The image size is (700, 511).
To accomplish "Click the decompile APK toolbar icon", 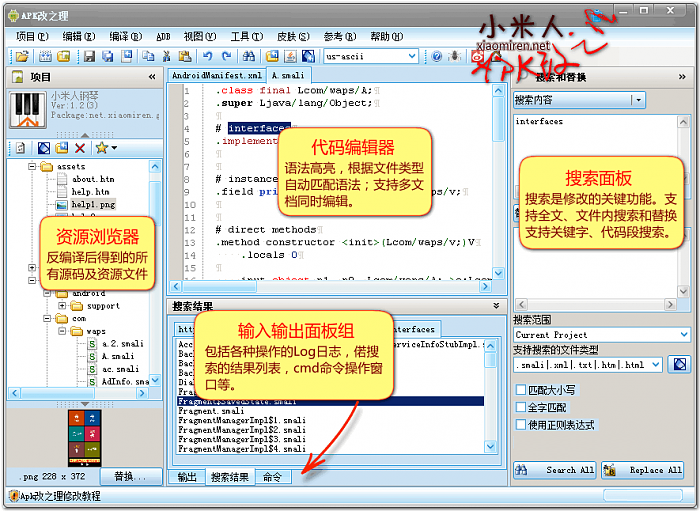I will [x=45, y=56].
